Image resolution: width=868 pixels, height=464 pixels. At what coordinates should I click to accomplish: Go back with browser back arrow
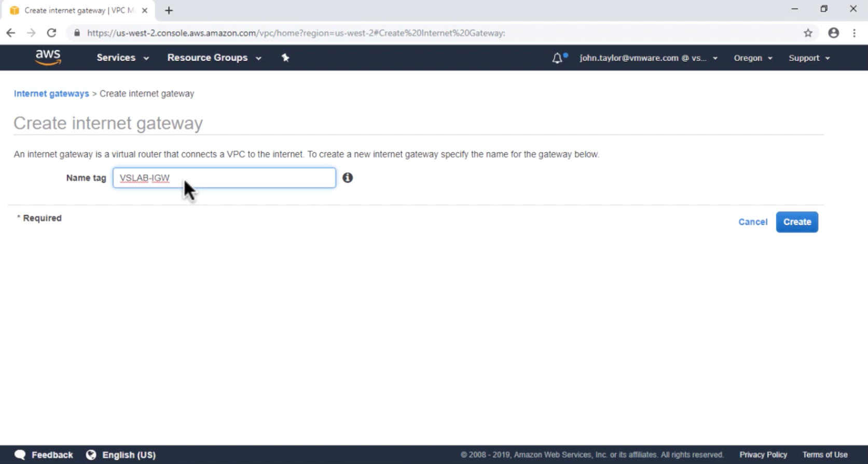pyautogui.click(x=10, y=33)
